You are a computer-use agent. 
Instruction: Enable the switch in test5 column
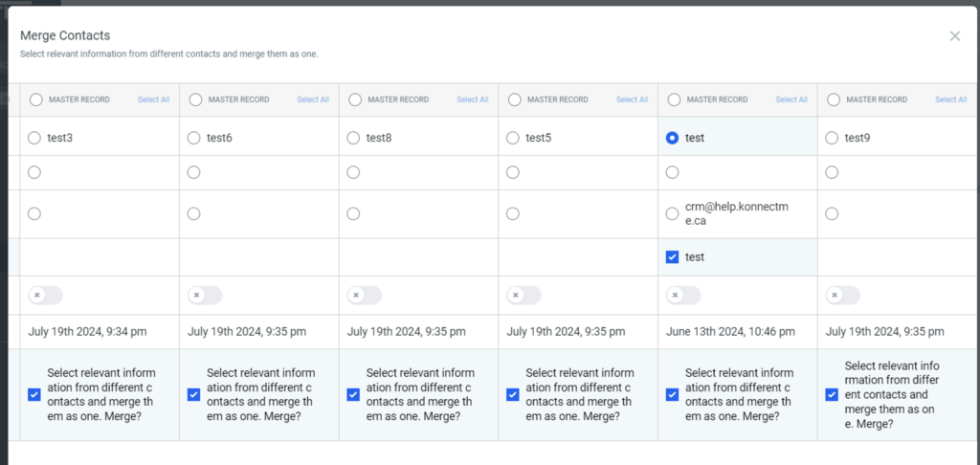pyautogui.click(x=523, y=295)
